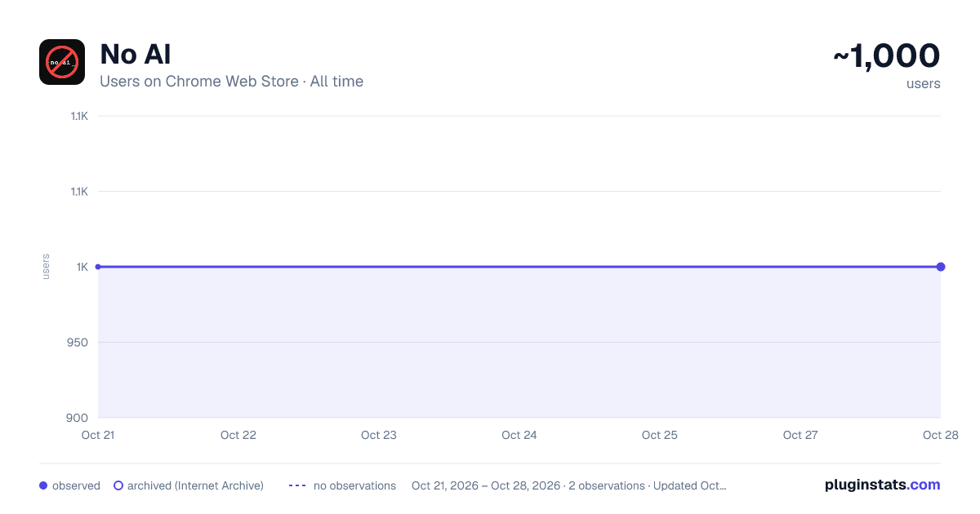Click the Oct 25 x-axis label
The image size is (980, 514).
coord(660,435)
